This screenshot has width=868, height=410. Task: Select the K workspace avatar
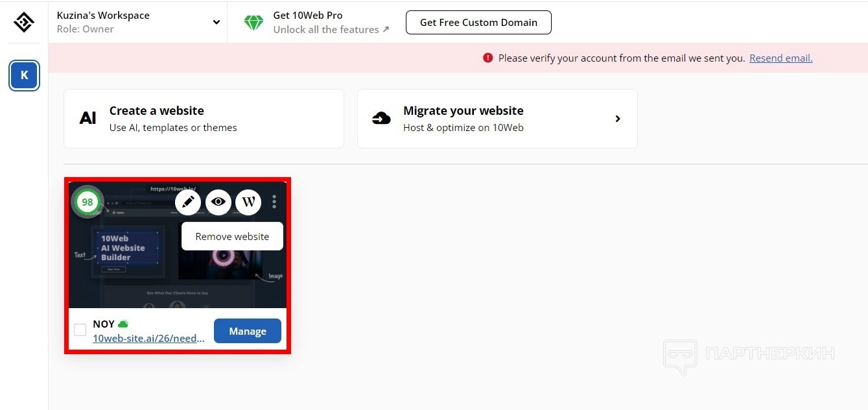click(x=25, y=75)
